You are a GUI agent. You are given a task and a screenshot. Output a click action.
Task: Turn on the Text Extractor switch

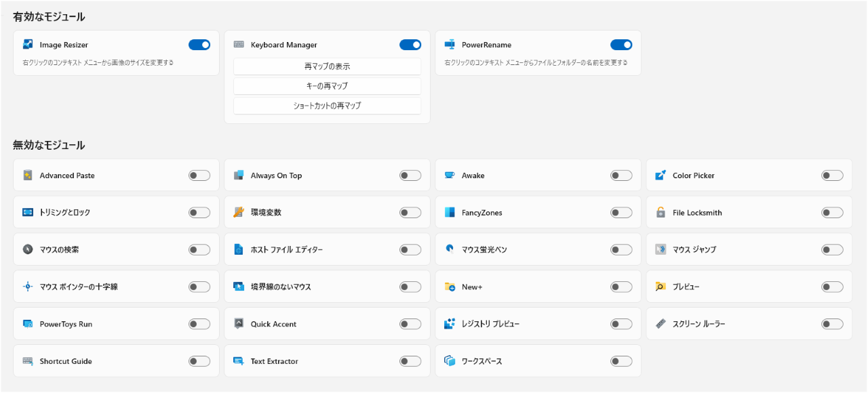click(410, 361)
